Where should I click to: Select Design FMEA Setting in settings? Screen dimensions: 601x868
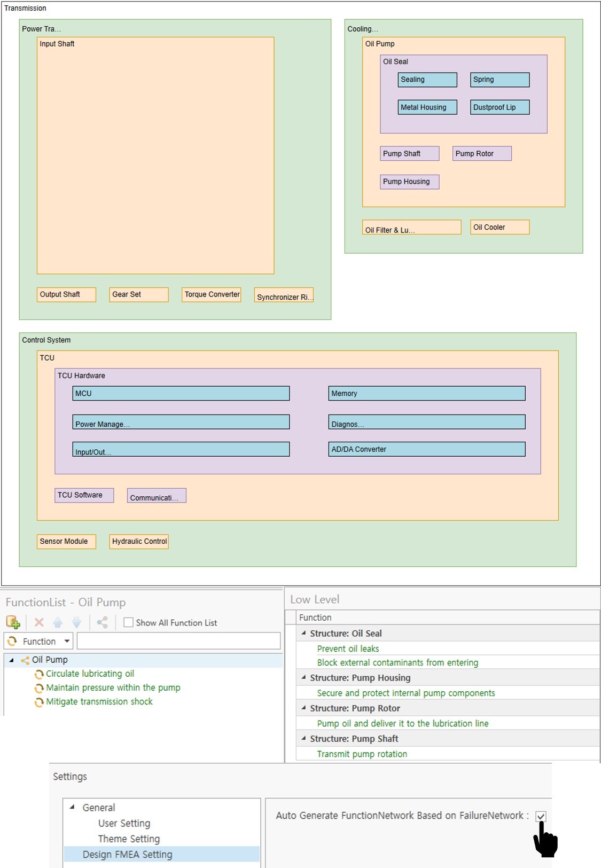127,855
